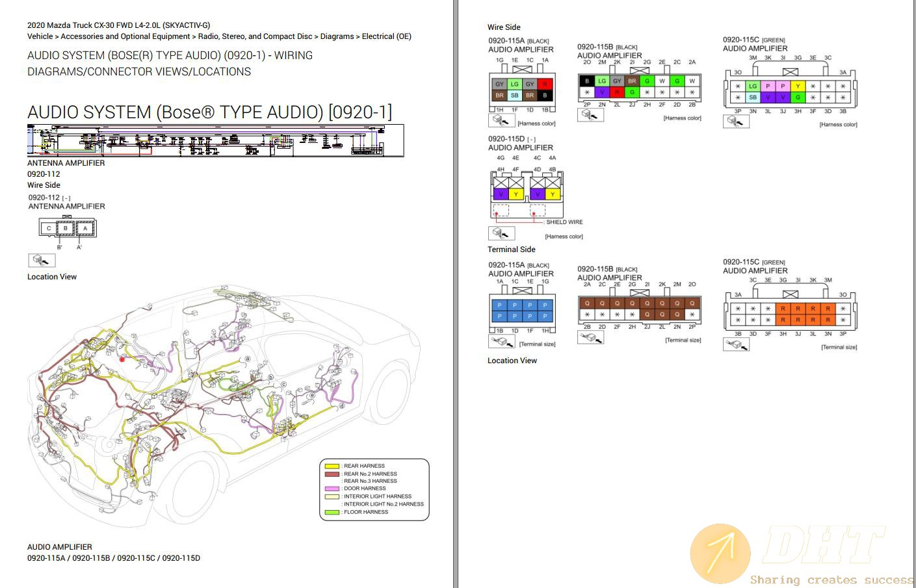Viewport: 916px width, 588px height.
Task: Click the '[Harness color]' note under Wire Side 0920-115B
Action: [x=682, y=118]
